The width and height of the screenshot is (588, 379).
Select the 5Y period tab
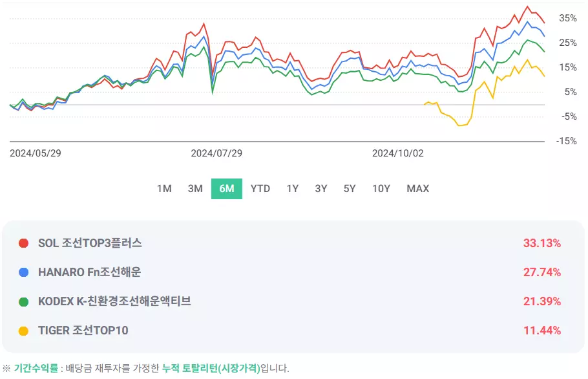tap(350, 189)
